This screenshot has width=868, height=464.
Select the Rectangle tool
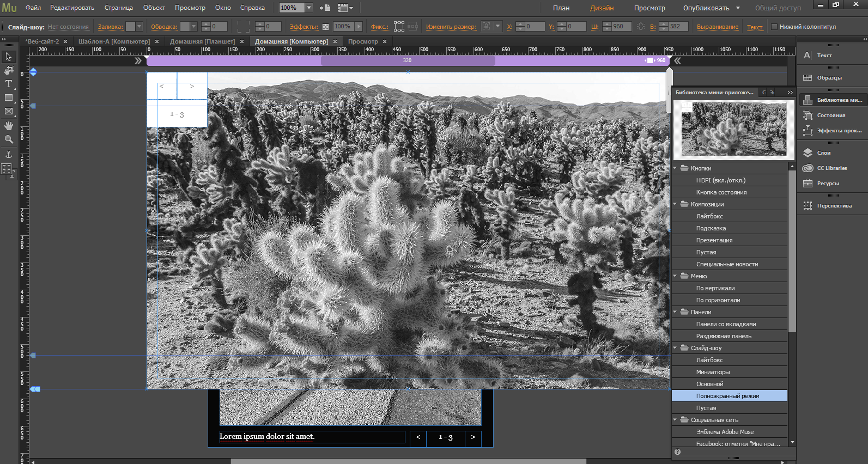click(8, 97)
